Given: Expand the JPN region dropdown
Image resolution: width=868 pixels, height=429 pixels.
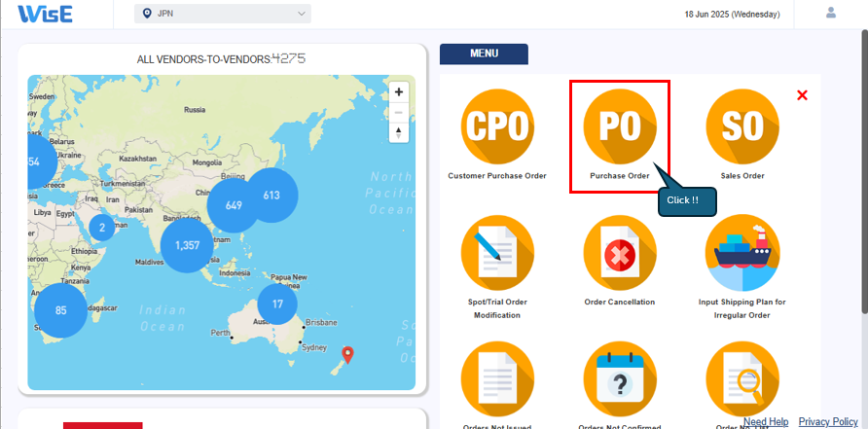Looking at the screenshot, I should (x=222, y=14).
